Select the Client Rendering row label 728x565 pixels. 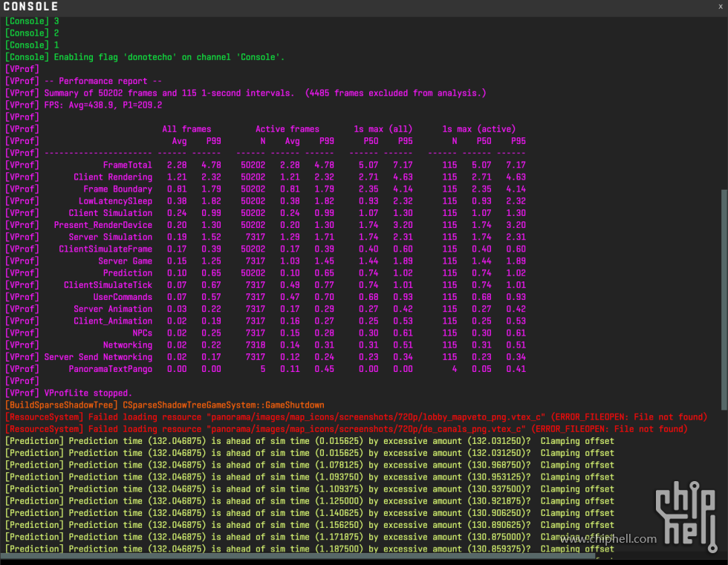112,177
